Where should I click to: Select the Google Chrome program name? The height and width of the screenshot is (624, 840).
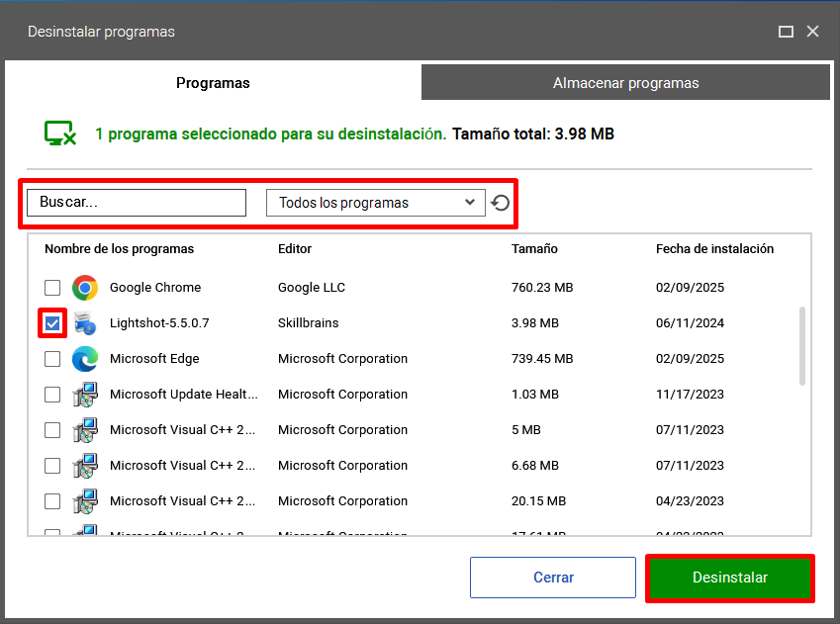155,288
